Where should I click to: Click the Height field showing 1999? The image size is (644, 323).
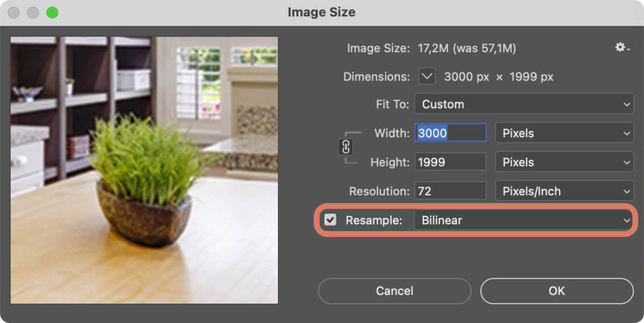click(450, 162)
